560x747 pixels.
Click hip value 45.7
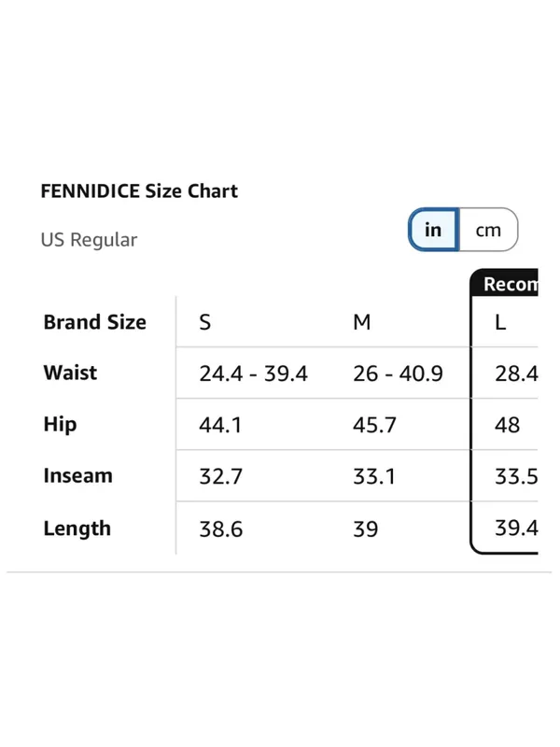tap(374, 425)
